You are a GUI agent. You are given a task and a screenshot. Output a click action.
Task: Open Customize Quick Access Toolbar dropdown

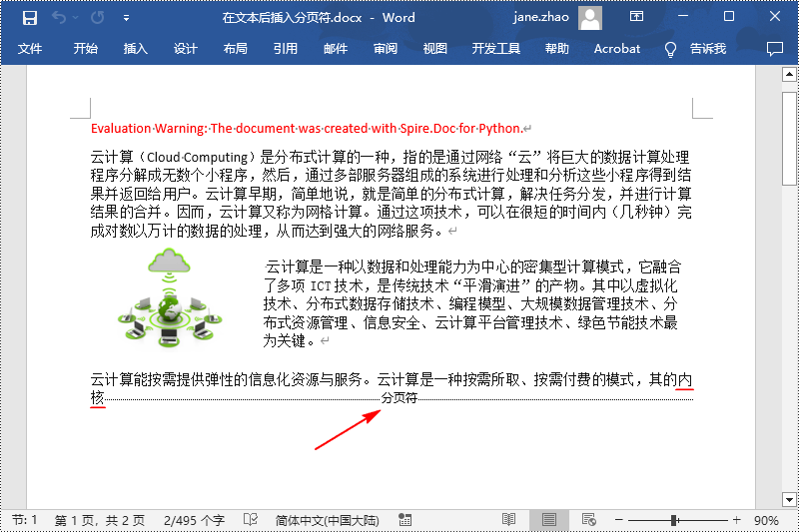coord(126,18)
